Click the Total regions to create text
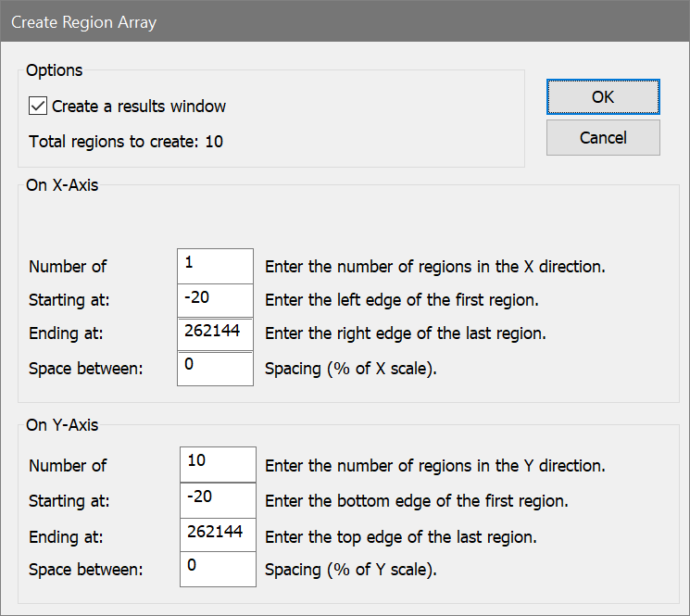Image resolution: width=690 pixels, height=616 pixels. [126, 142]
